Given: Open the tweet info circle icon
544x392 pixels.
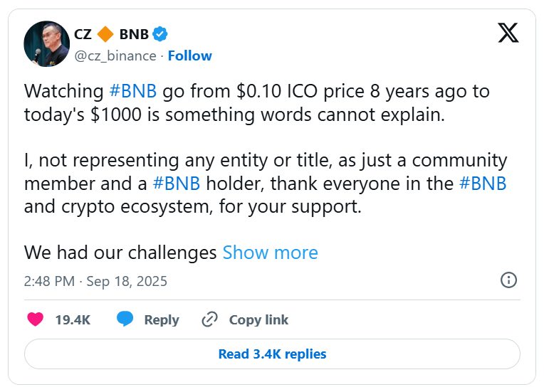Looking at the screenshot, I should (508, 280).
